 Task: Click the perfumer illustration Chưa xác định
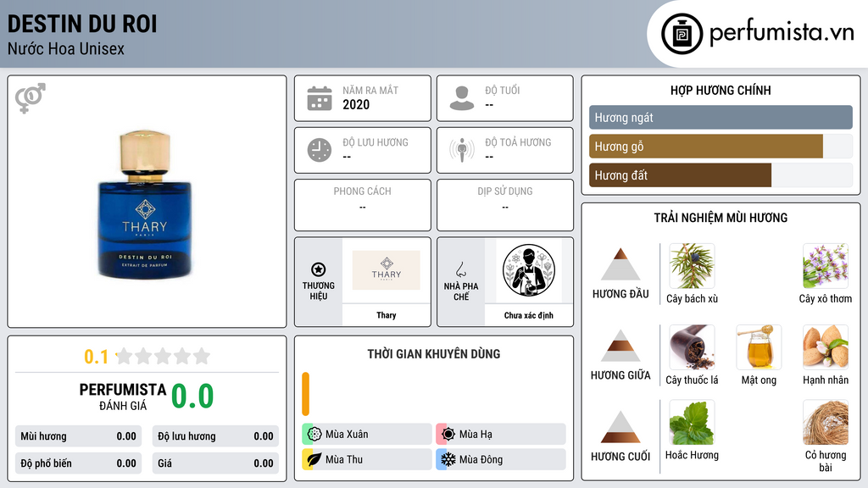coord(529,270)
